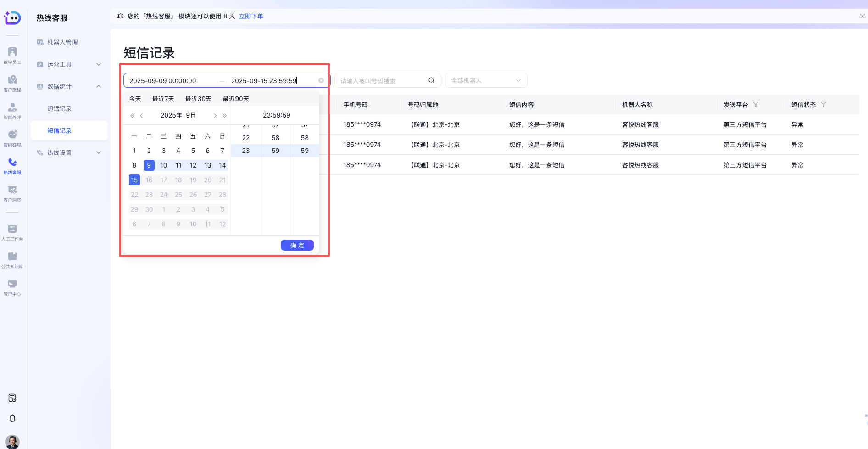
Task: Open the 智能外呼 sidebar icon
Action: 12,110
